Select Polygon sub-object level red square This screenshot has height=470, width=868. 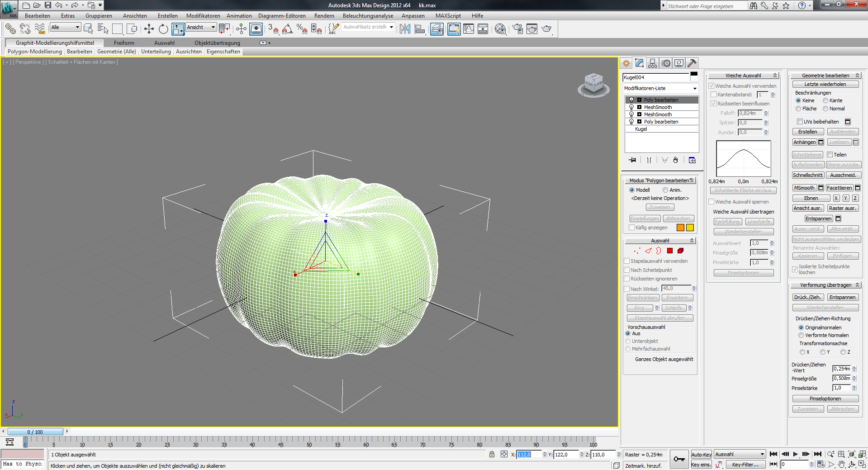670,251
